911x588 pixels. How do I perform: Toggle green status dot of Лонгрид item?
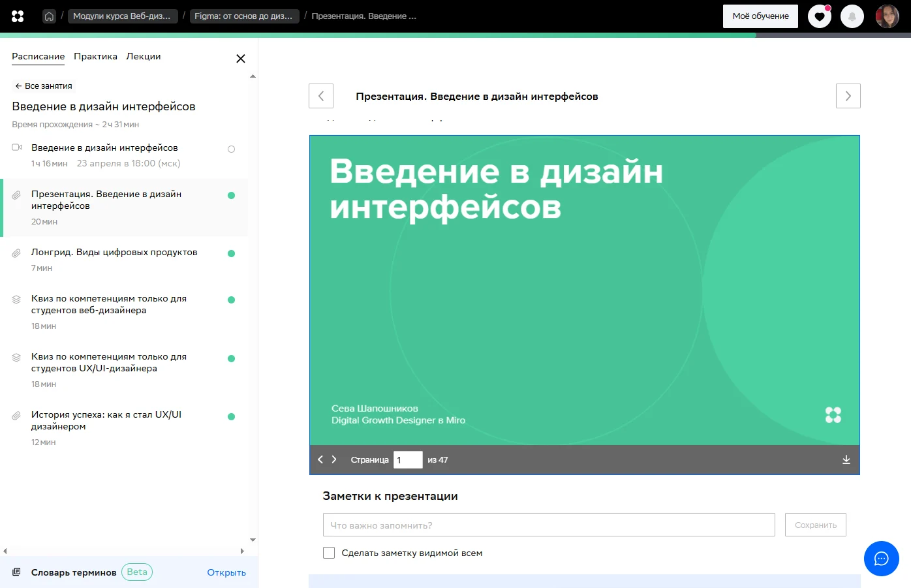(x=231, y=253)
